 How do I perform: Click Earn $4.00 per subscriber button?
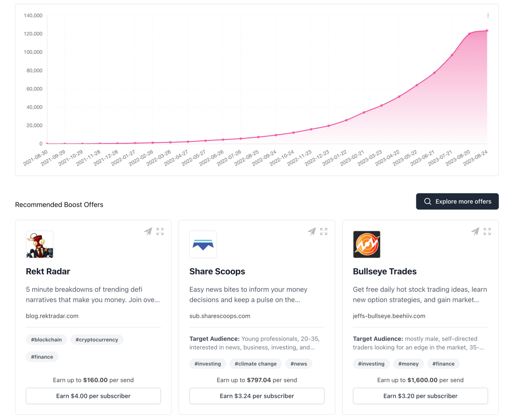[x=93, y=396]
